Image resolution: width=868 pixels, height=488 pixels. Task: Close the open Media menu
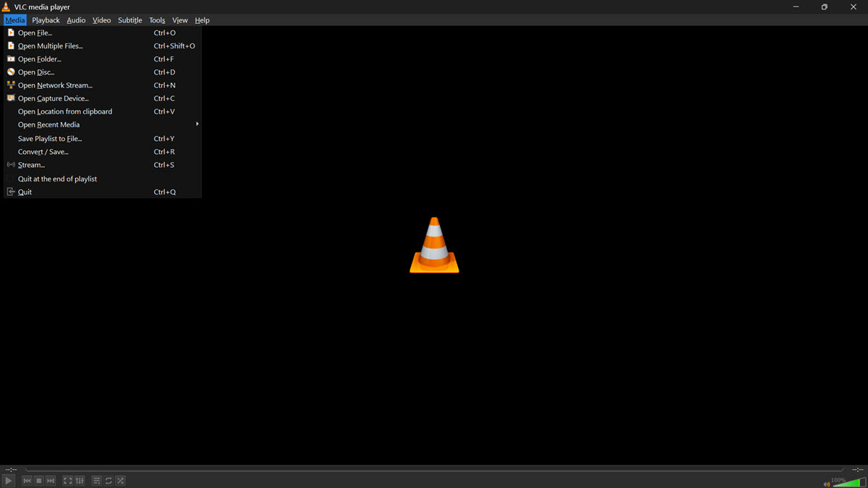15,20
